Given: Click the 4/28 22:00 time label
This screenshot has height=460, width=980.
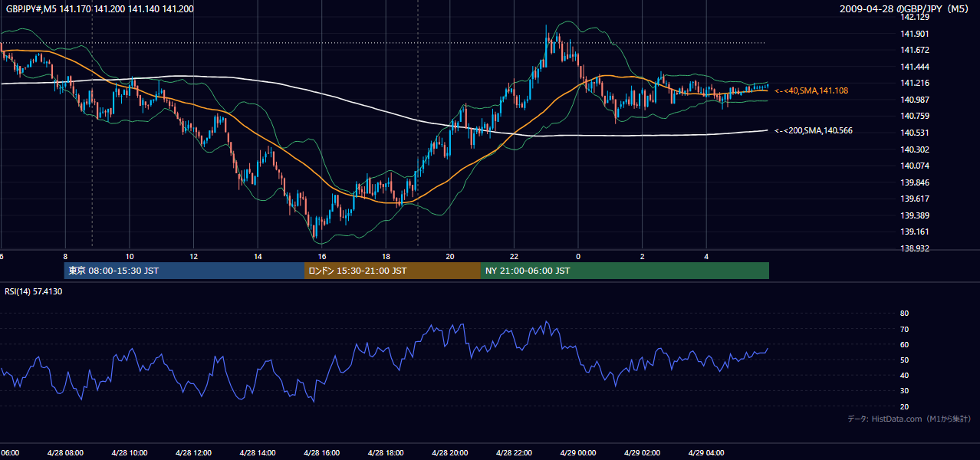Looking at the screenshot, I should click(x=514, y=452).
